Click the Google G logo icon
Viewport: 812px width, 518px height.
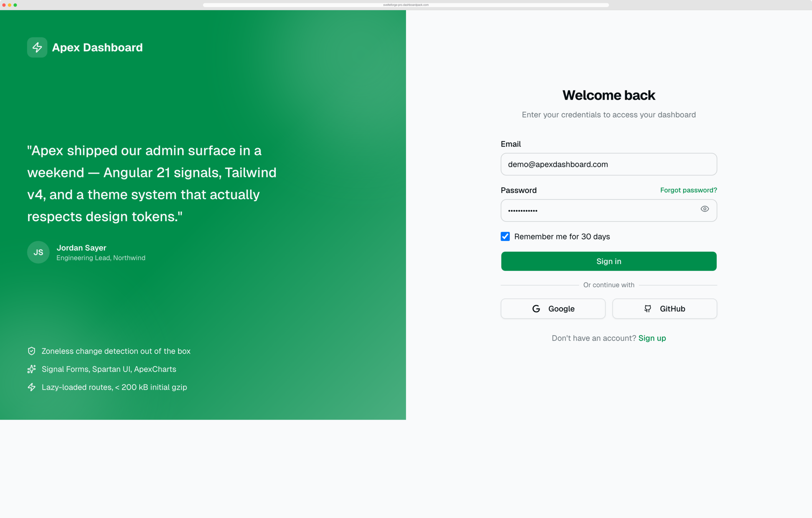point(536,309)
